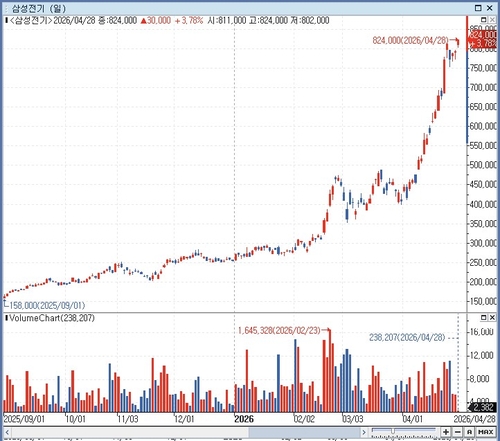Viewport: 500px width, 441px height.
Task: Maximize the VolumeChart pane
Action: [x=484, y=317]
